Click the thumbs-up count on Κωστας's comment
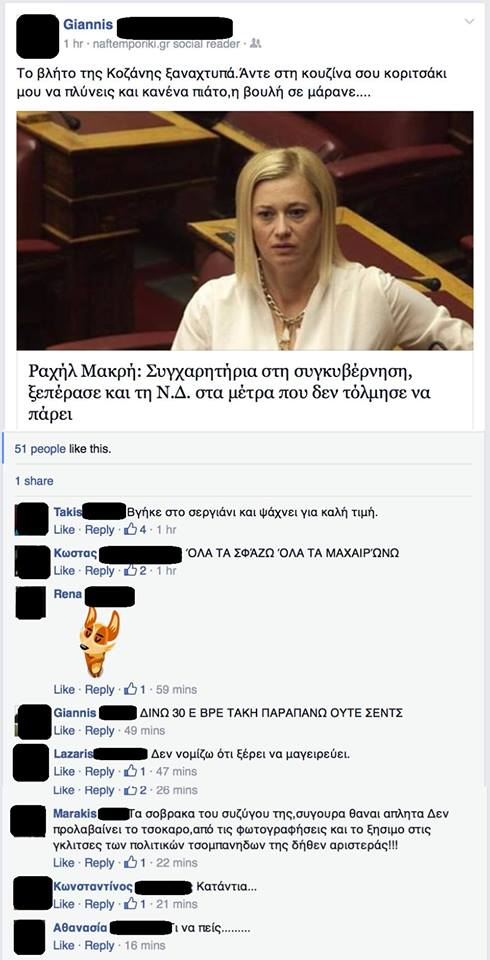This screenshot has width=490, height=960. (141, 571)
